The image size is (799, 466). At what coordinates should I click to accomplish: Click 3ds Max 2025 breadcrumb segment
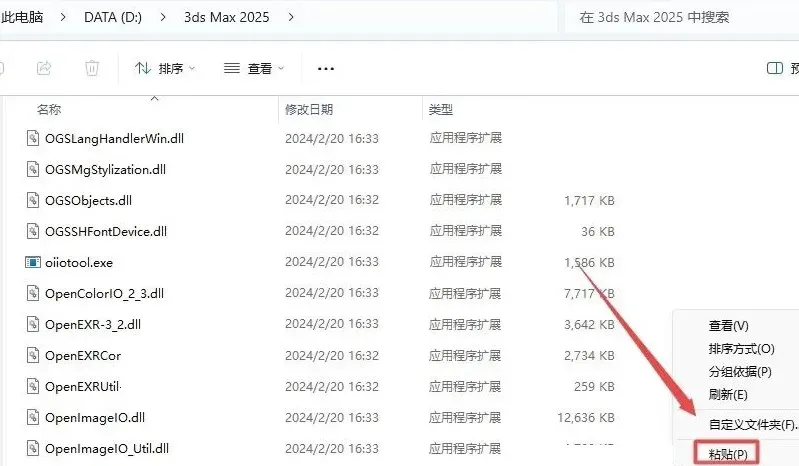point(227,17)
